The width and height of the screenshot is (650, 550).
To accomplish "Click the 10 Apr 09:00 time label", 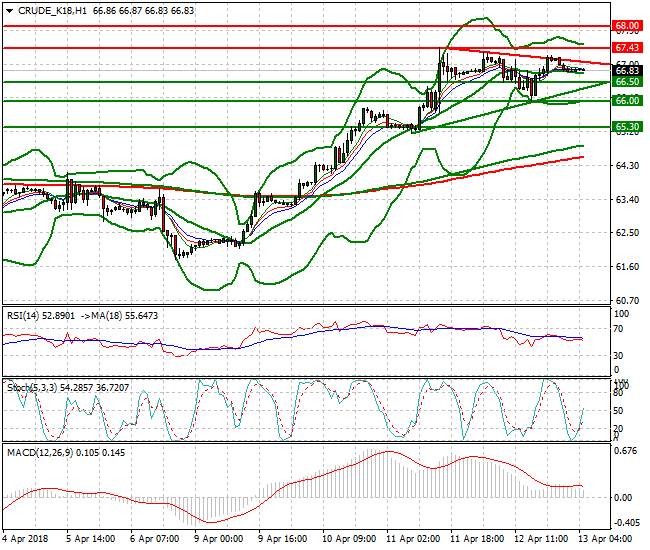I will 349,539.
